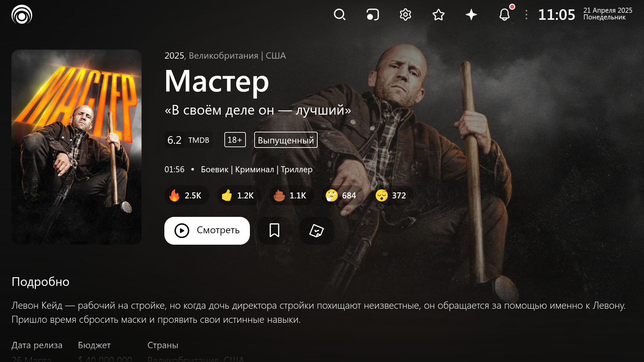Screen dimensions: 644x362
Task: Click the 18+ age rating badge
Action: (x=235, y=140)
